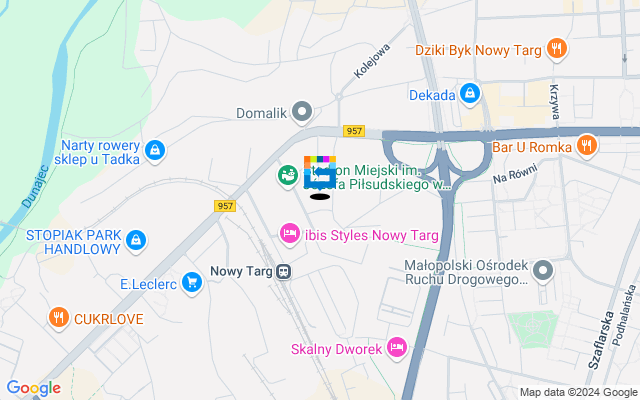
Task: Click the E.Leclerc shopping cart icon
Action: 192,282
